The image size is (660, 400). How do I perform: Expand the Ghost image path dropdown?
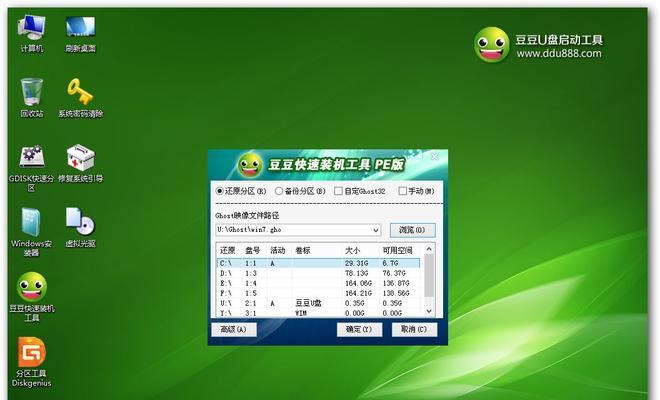[375, 230]
